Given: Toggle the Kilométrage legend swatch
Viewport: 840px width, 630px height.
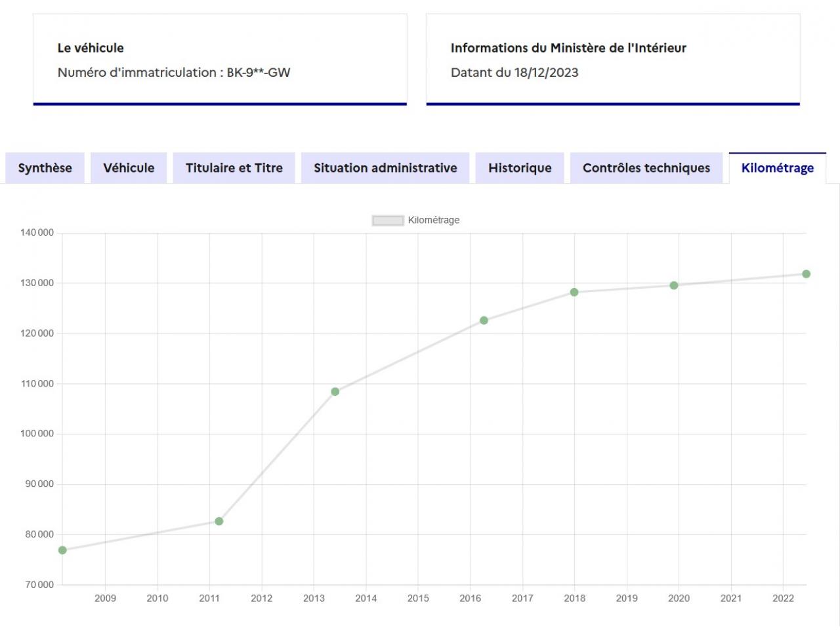Looking at the screenshot, I should [387, 220].
